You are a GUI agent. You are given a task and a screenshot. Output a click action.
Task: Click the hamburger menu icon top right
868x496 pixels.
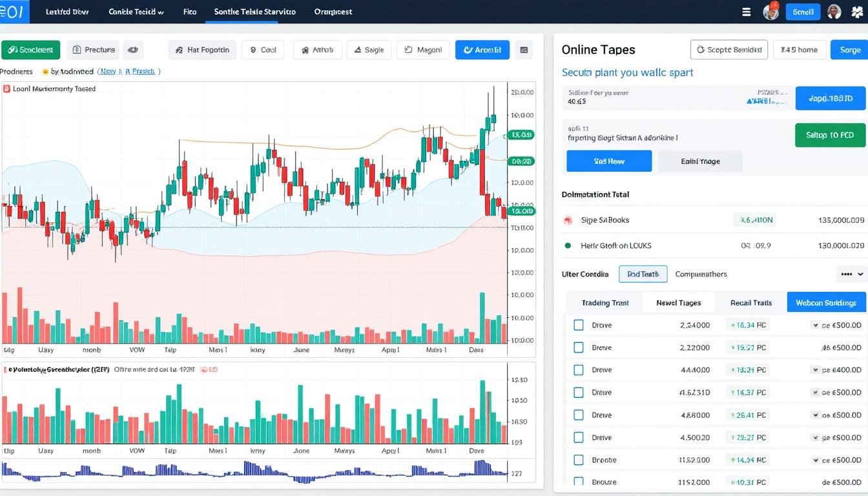745,12
